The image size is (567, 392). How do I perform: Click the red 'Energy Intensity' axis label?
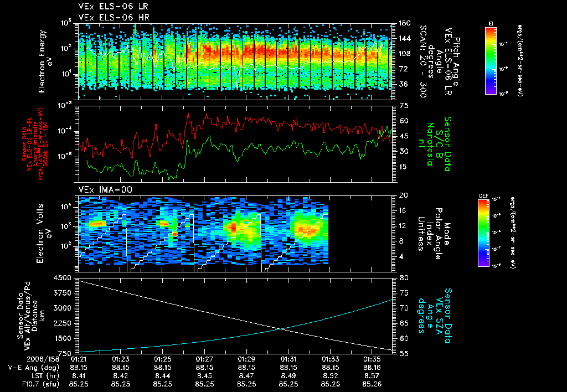tap(35, 144)
